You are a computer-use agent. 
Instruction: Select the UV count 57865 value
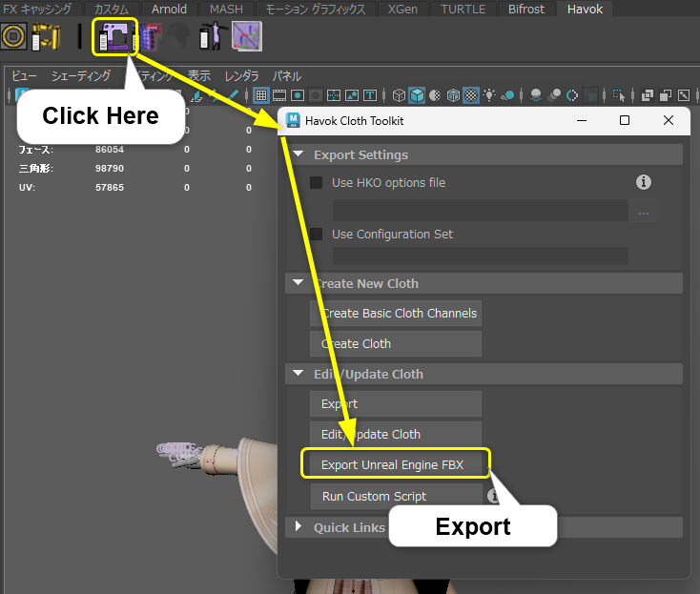110,188
